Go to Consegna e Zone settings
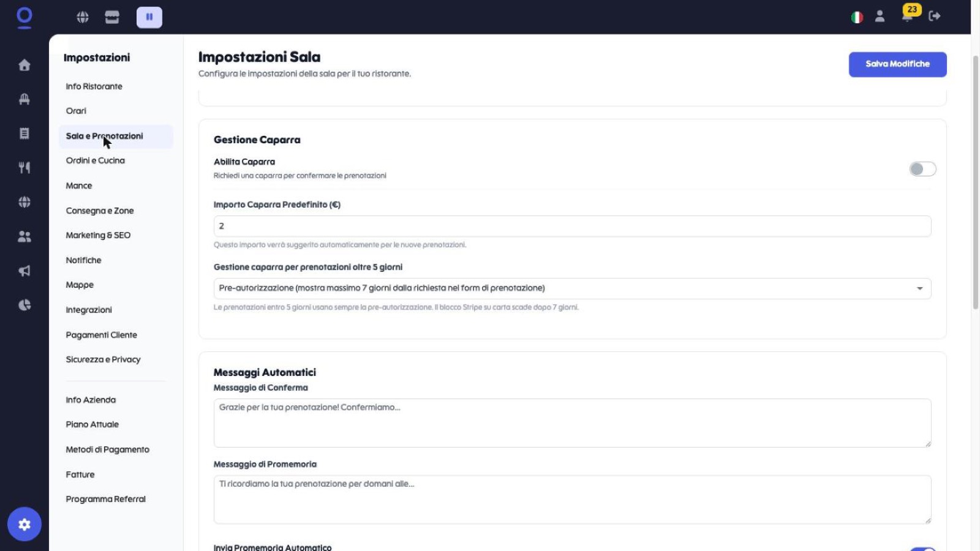The height and width of the screenshot is (551, 980). click(100, 211)
